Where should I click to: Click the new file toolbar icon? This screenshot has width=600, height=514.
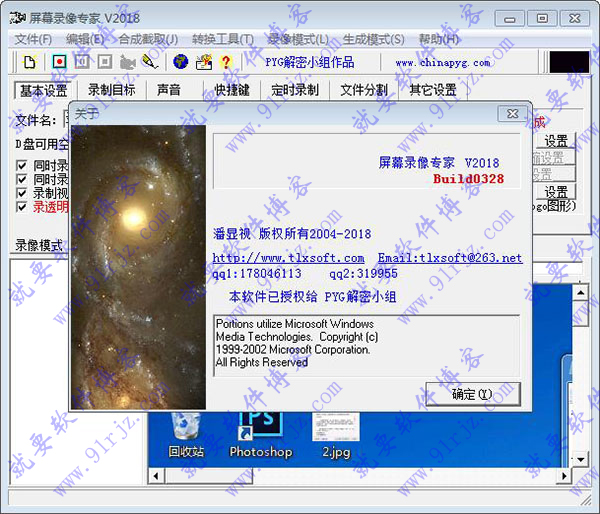[30, 62]
